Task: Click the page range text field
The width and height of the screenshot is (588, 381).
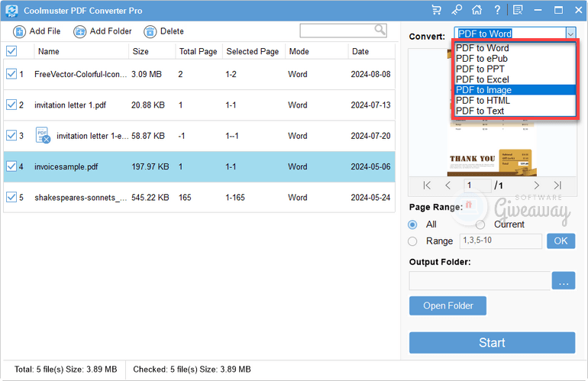Action: coord(501,241)
